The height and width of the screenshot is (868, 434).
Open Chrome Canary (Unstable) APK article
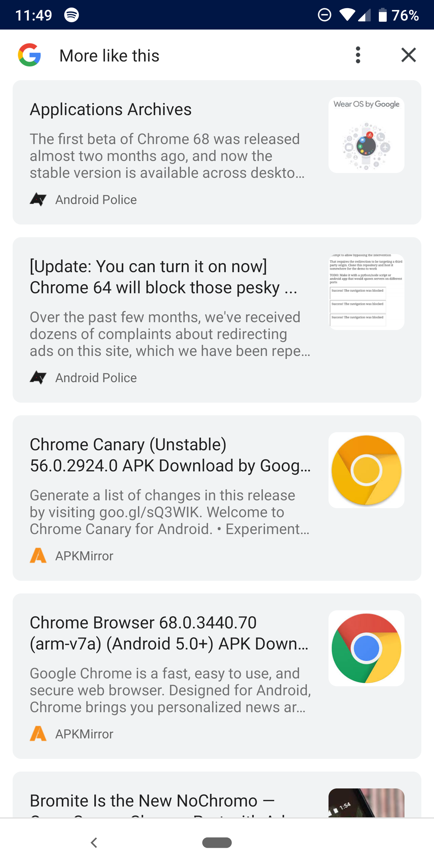point(170,455)
